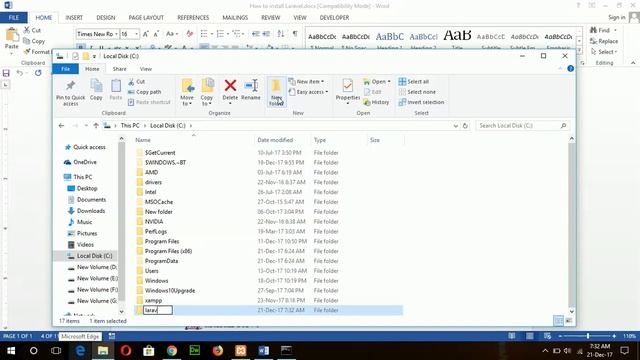
Task: Click the Rename icon
Action: tap(251, 85)
